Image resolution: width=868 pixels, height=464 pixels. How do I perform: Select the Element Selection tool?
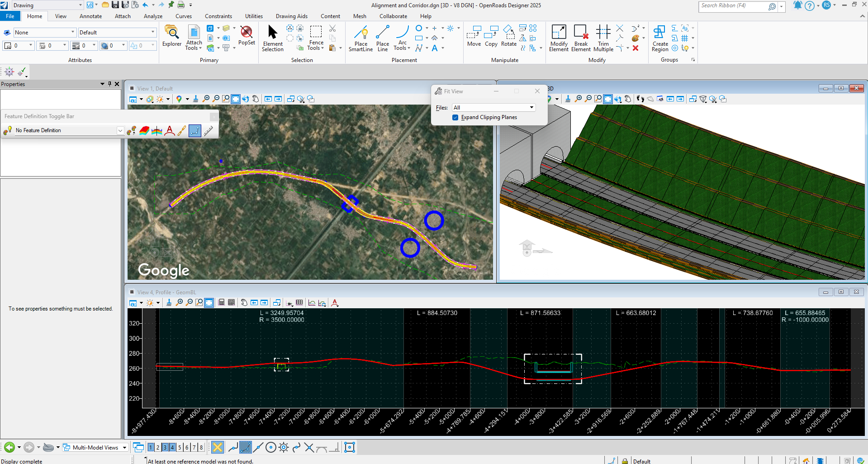pos(272,38)
